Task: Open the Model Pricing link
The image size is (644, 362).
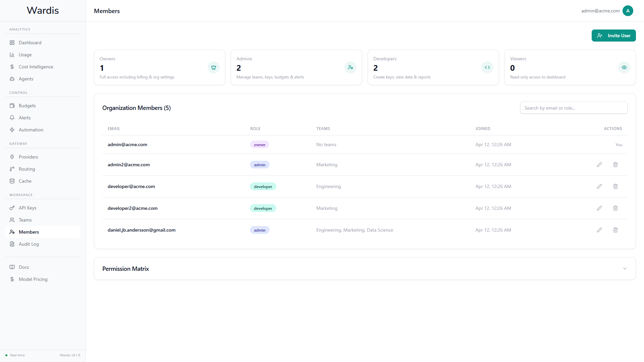Action: tap(43, 279)
